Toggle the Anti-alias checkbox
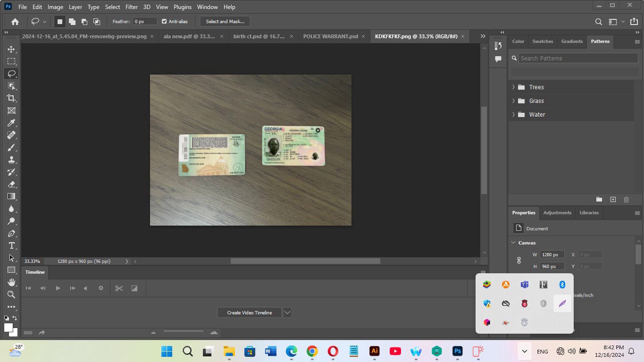This screenshot has width=644, height=362. point(164,21)
